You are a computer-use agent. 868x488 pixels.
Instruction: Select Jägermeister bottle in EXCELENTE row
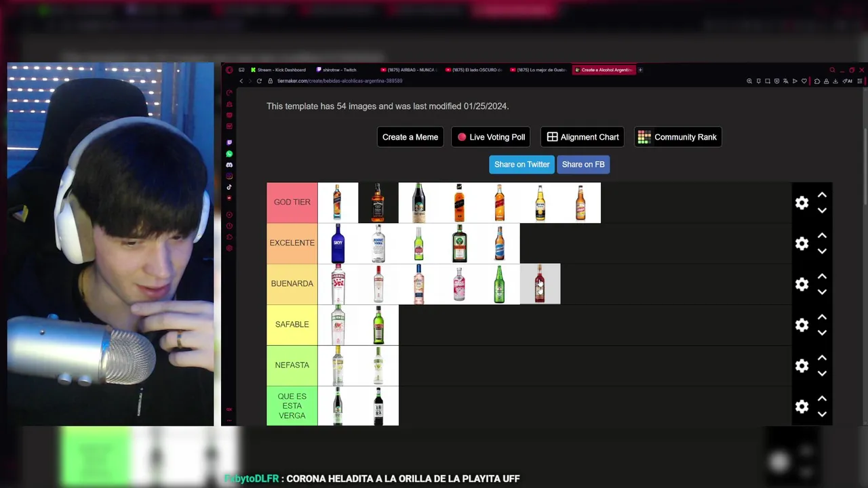tap(459, 243)
